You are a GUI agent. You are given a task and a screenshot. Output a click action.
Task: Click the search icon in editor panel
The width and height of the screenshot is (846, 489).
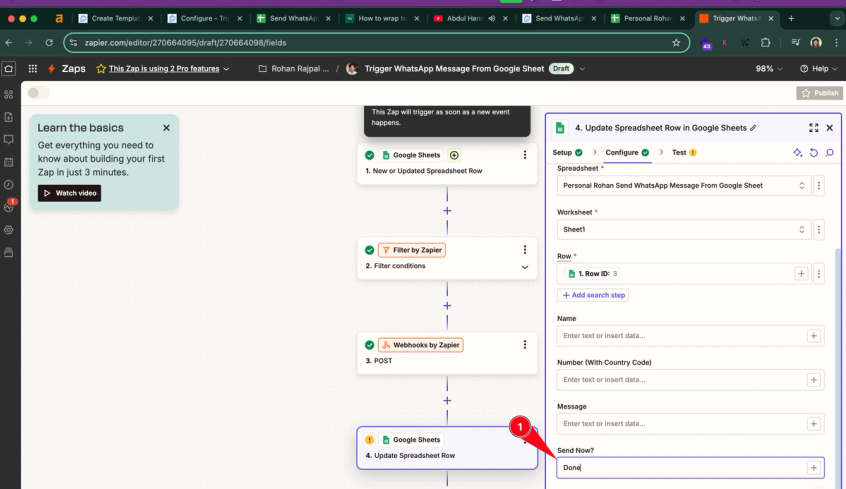coord(830,153)
